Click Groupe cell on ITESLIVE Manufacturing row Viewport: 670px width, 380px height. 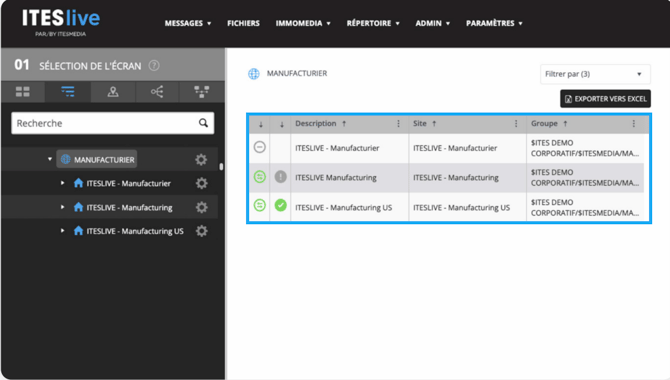(585, 177)
